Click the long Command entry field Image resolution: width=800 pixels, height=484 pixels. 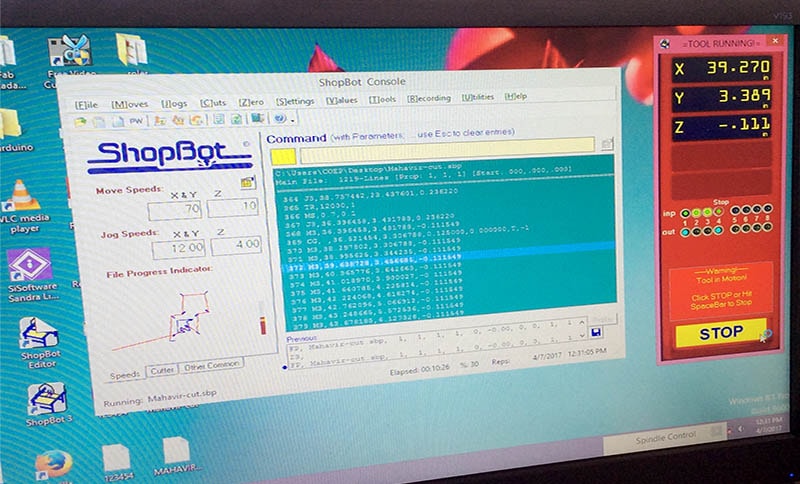(447, 149)
